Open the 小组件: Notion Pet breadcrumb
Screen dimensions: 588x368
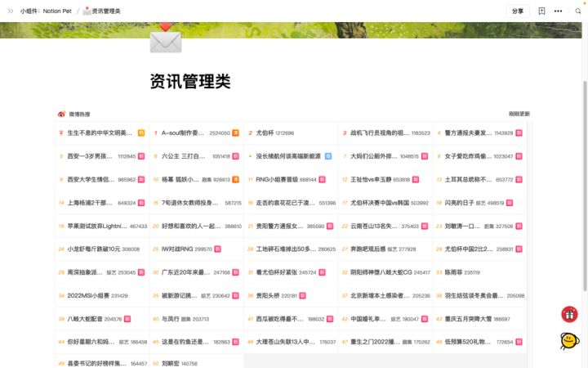coord(46,11)
